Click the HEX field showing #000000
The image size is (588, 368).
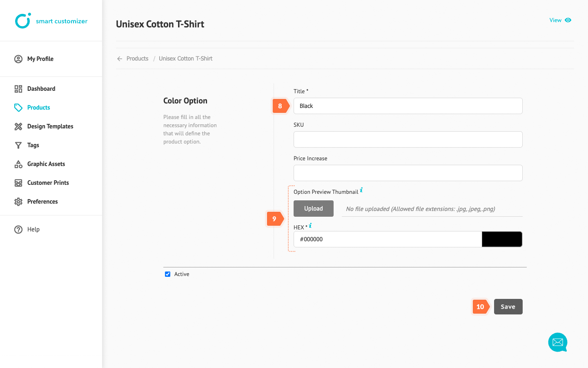click(x=388, y=239)
